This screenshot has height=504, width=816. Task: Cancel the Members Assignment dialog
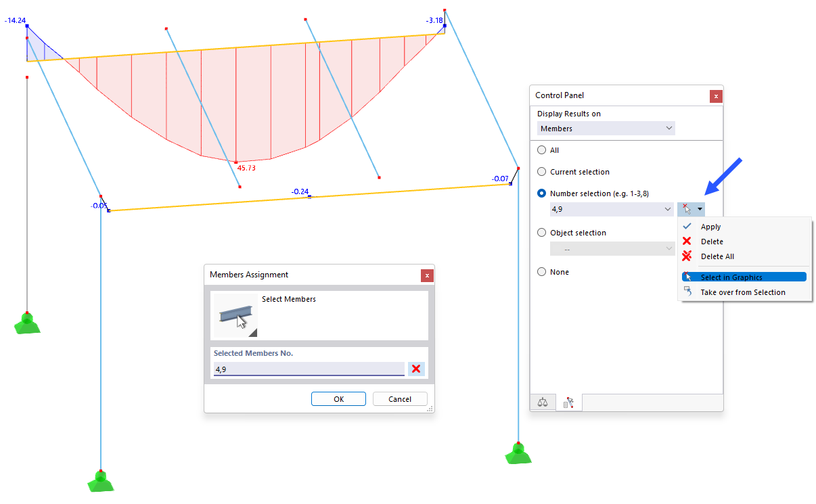pos(400,399)
